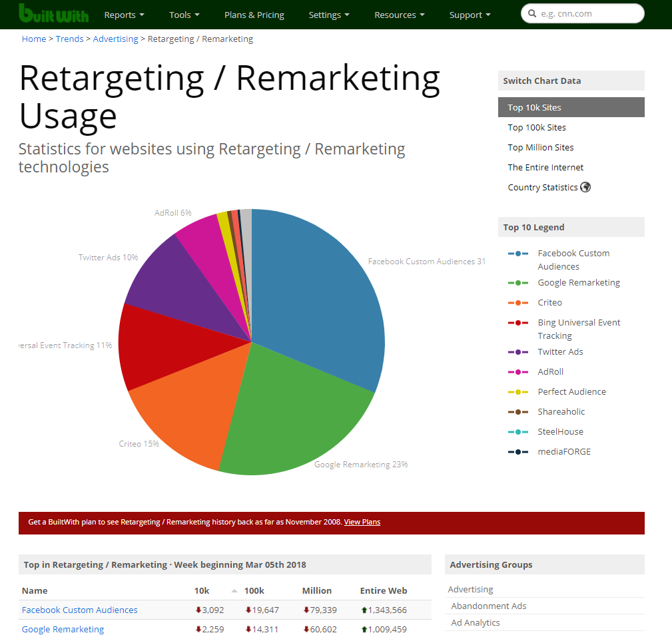Select the Perfect Audience legend label
Image resolution: width=672 pixels, height=635 pixels.
pyautogui.click(x=571, y=392)
